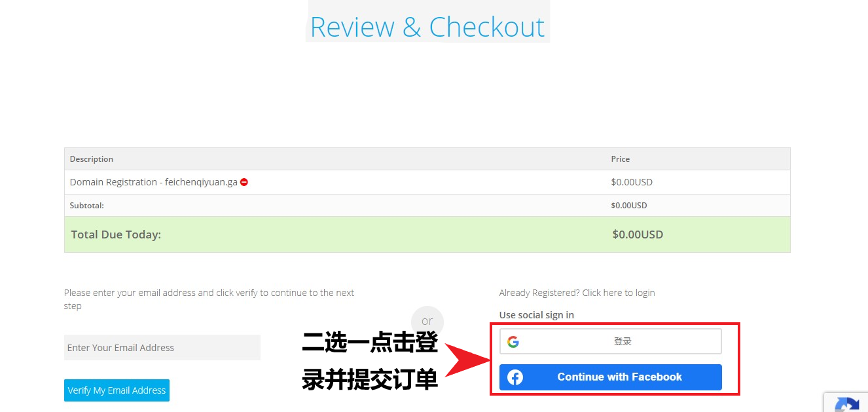Click the Description column header

click(92, 159)
